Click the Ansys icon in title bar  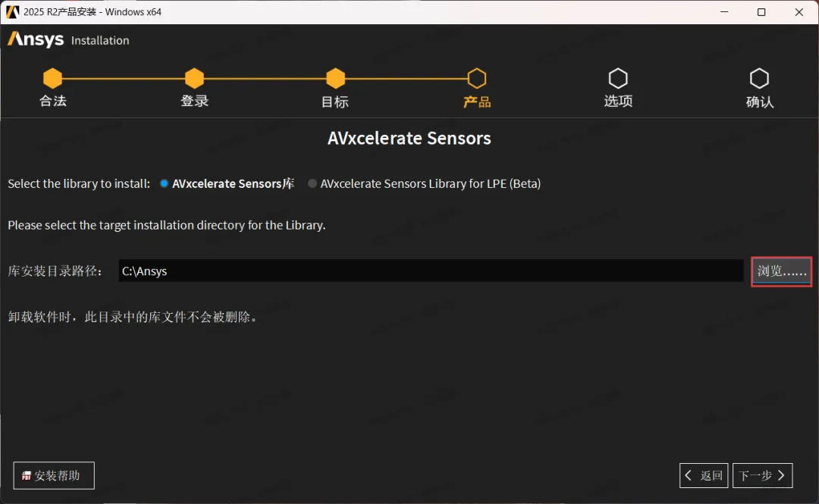[13, 11]
